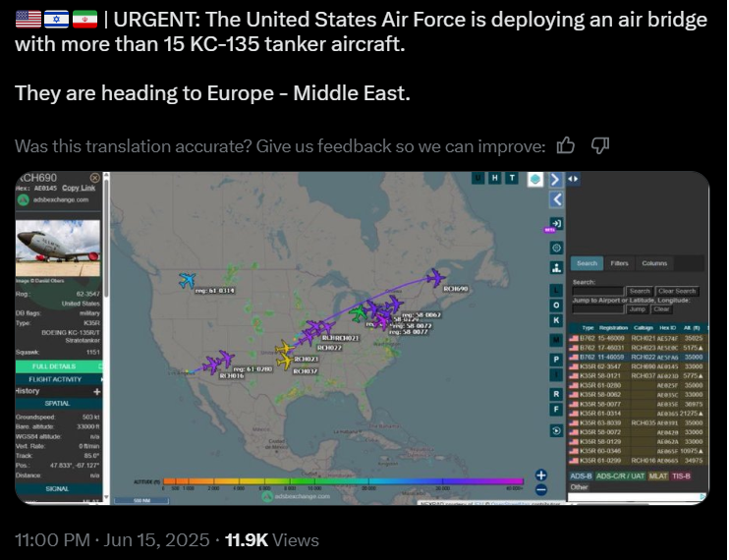This screenshot has height=560, width=729.
Task: Toggle the O map option button
Action: (556, 306)
